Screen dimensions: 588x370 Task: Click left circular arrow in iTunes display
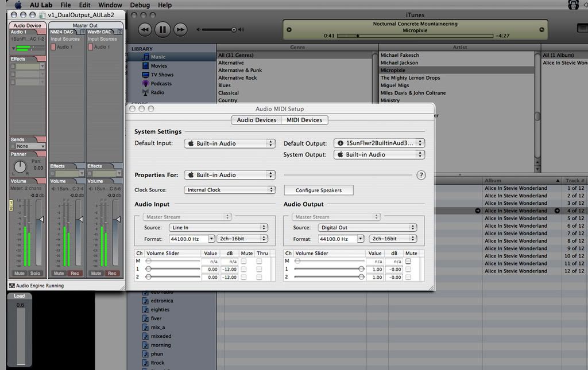pos(289,30)
